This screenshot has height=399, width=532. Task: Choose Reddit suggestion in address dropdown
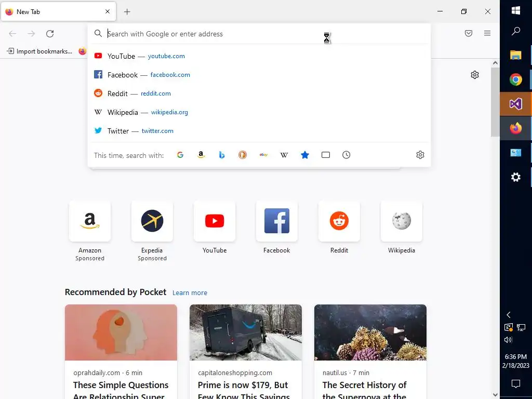coord(260,94)
